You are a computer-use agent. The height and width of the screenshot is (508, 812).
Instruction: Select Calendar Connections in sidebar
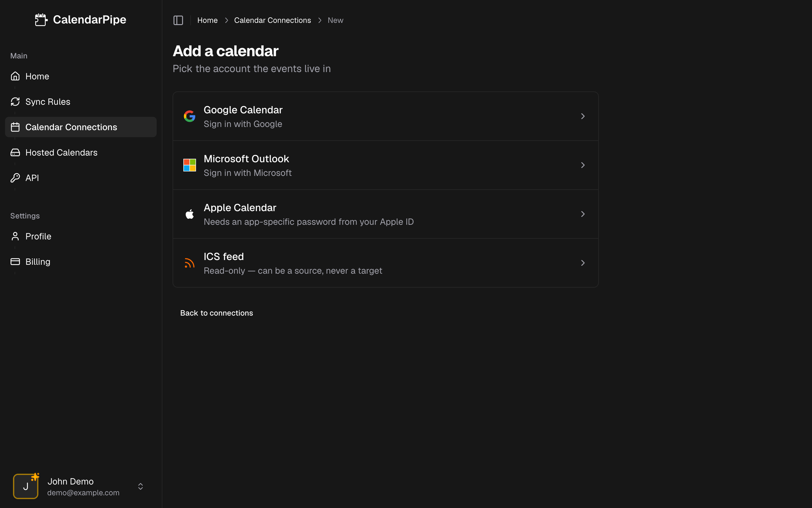(81, 127)
